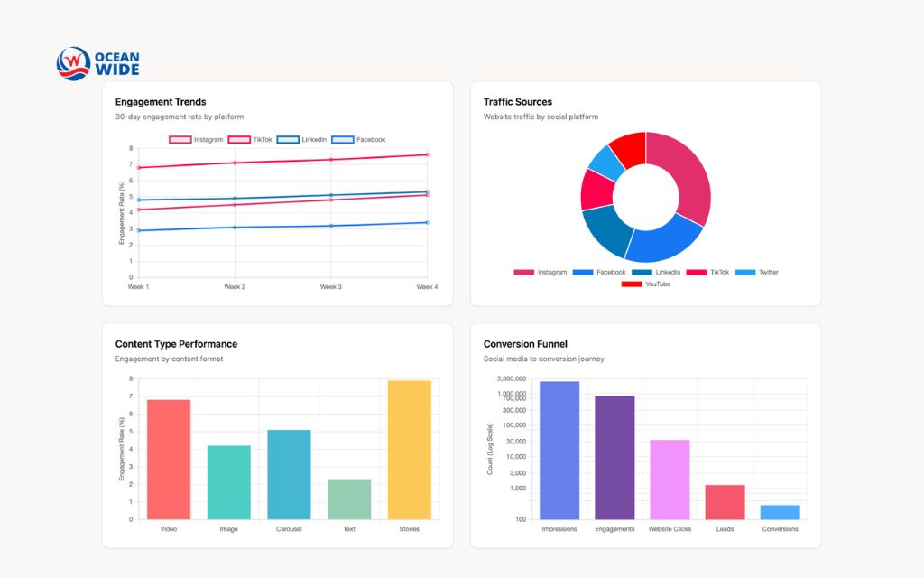Click the Stories axis label

[409, 529]
